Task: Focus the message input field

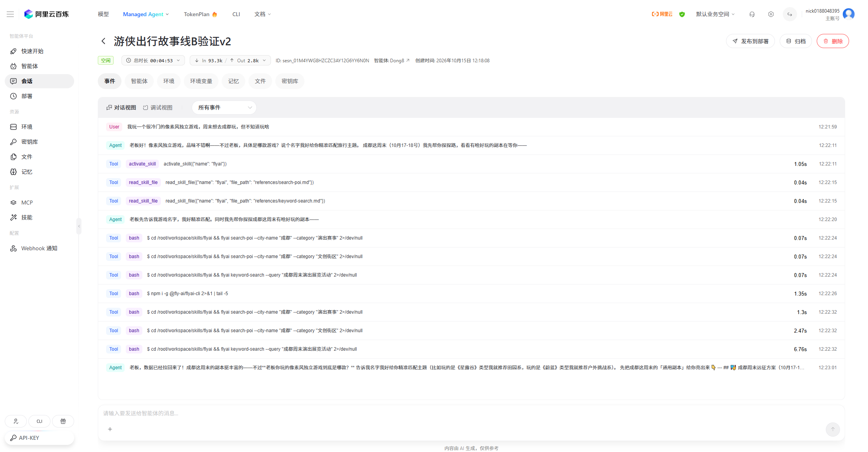Action: tap(471, 413)
